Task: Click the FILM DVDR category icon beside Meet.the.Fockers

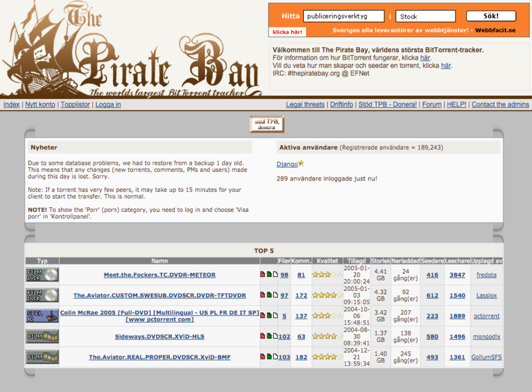Action: click(42, 274)
